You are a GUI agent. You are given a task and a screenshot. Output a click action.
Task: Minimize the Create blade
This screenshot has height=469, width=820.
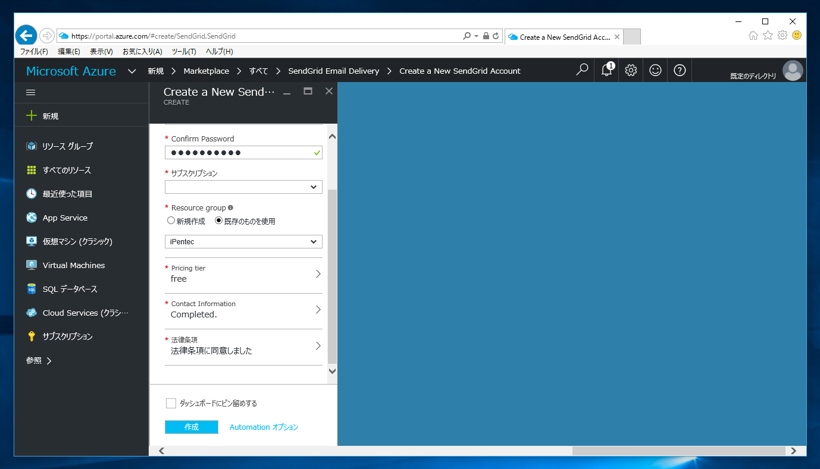287,93
